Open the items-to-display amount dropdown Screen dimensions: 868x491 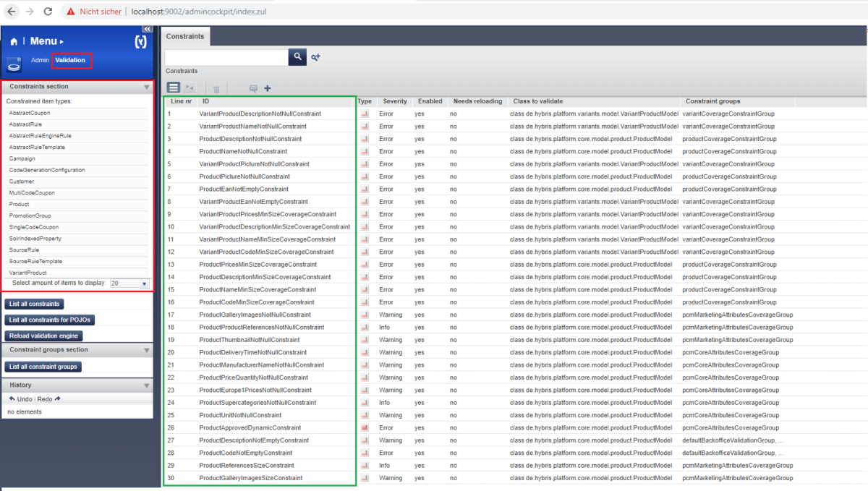(x=144, y=284)
